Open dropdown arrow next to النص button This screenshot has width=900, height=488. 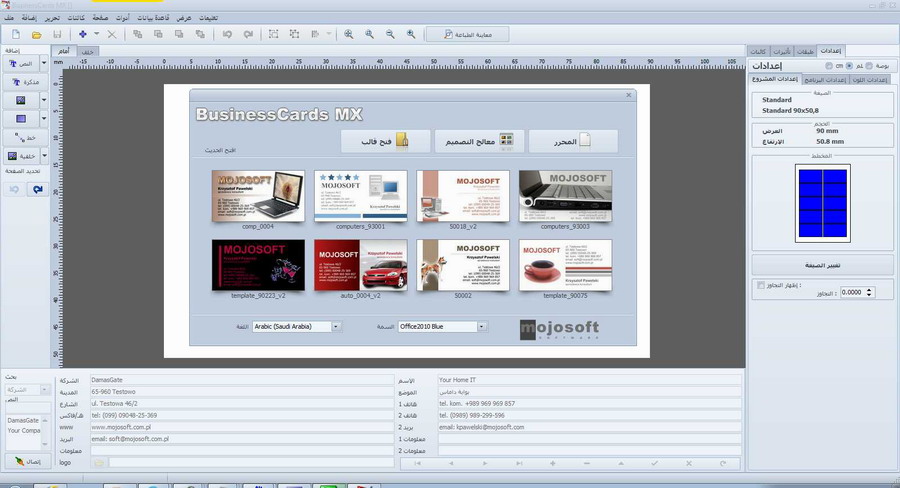tap(44, 64)
